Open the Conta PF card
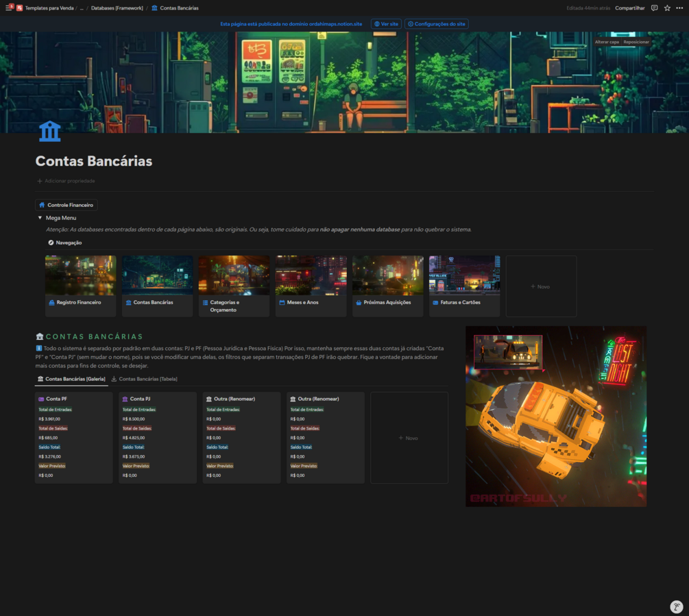The image size is (689, 616). tap(74, 438)
